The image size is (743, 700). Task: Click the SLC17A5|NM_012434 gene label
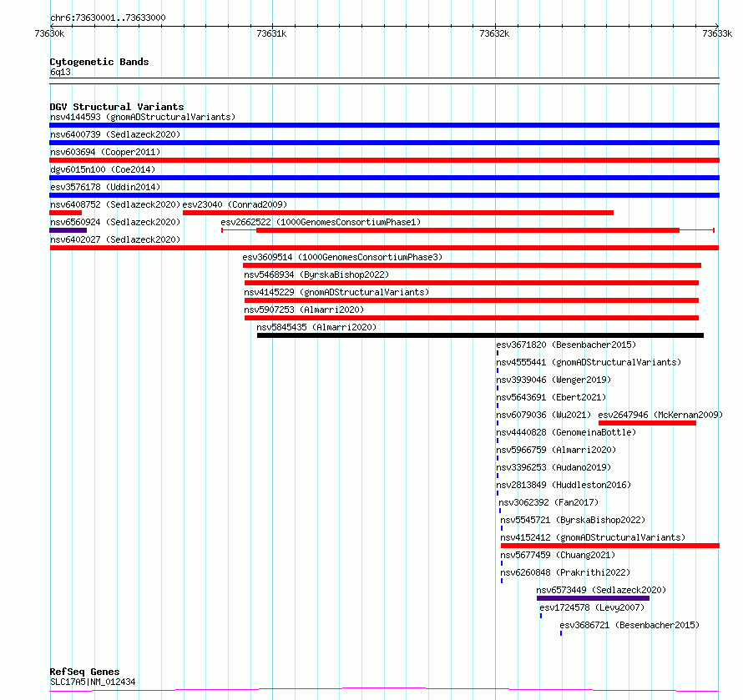point(93,682)
